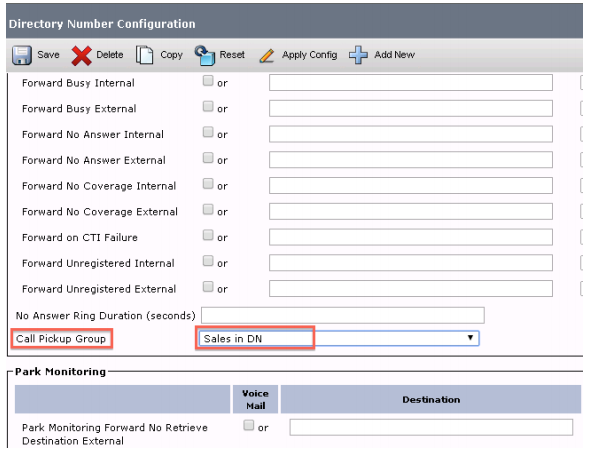
Task: Click the red X Delete icon
Action: coord(82,55)
